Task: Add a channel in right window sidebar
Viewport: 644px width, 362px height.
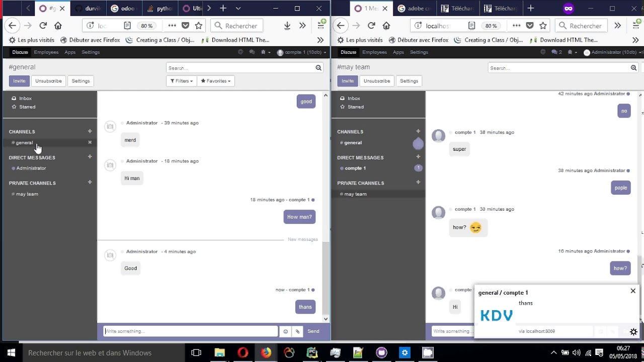Action: tap(418, 131)
